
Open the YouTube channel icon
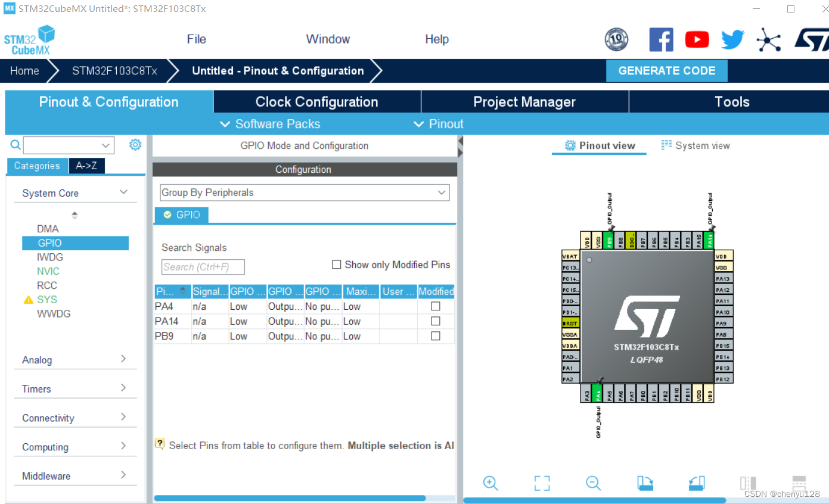(x=697, y=40)
